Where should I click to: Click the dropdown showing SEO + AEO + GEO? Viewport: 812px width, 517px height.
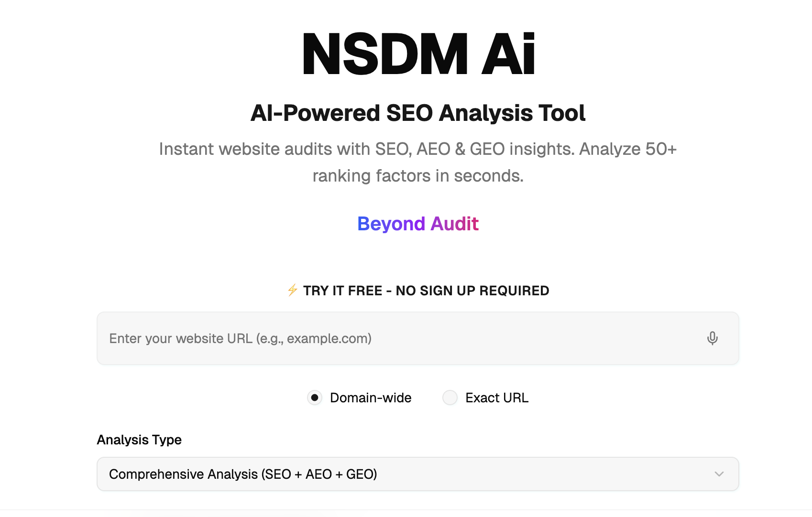[418, 474]
